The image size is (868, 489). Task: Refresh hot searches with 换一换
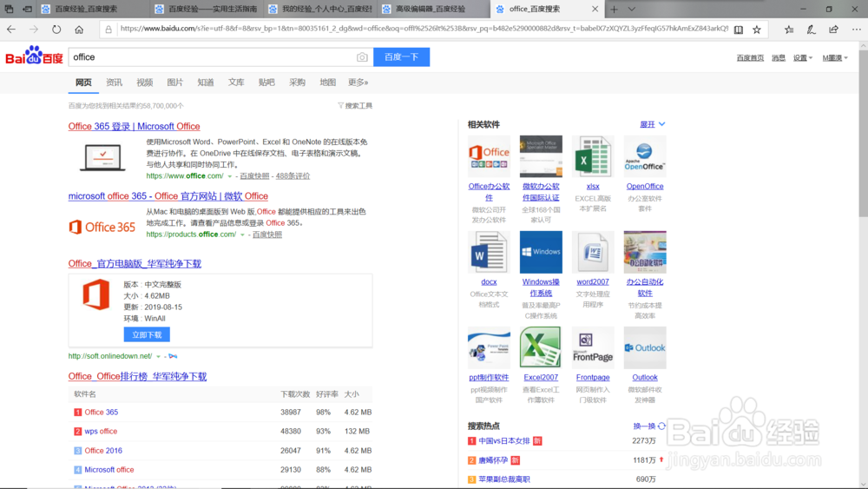(x=649, y=426)
